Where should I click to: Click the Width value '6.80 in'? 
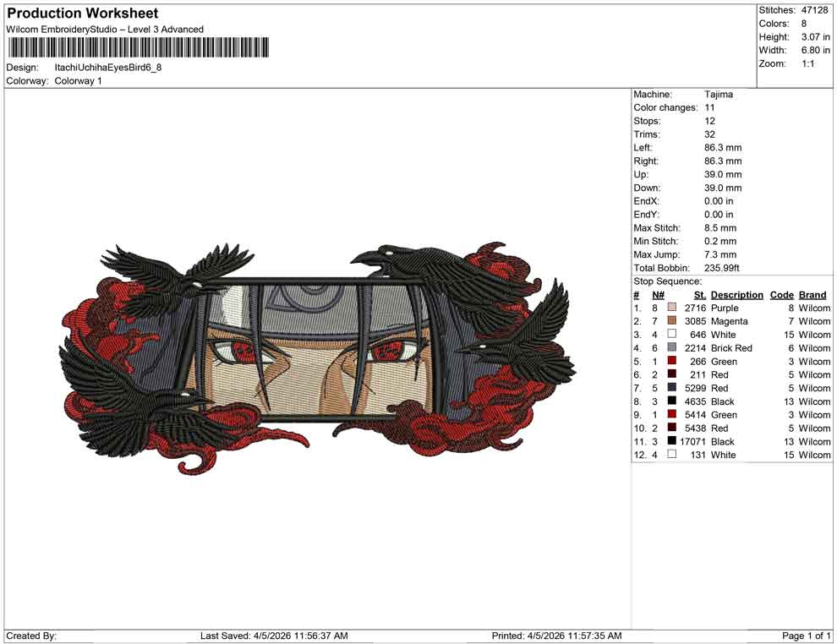816,50
